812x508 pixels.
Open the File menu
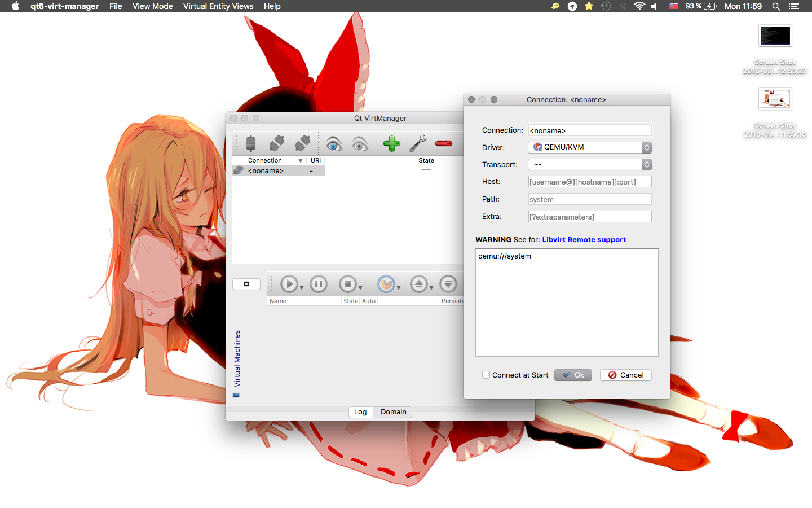[116, 6]
